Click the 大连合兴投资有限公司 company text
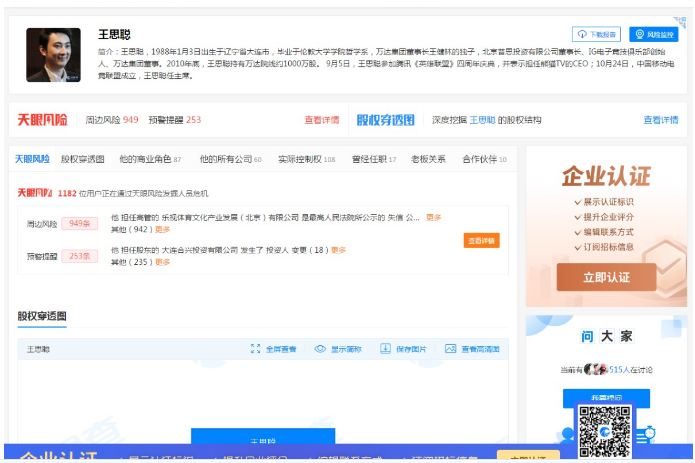Viewport: 695px width, 463px height. point(199,250)
